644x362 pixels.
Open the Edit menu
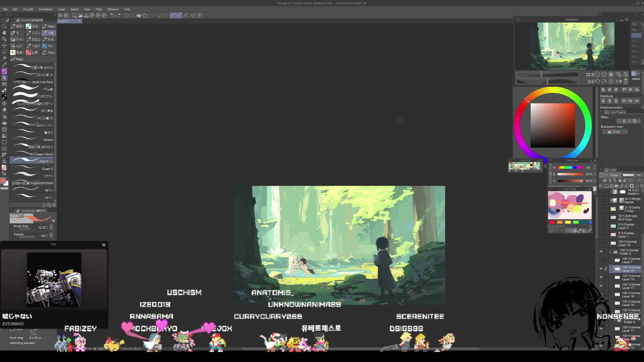point(15,9)
